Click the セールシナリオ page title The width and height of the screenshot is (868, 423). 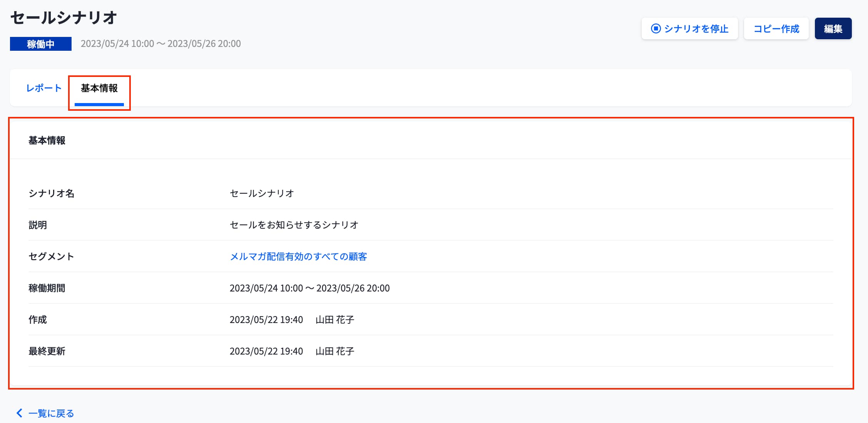click(64, 18)
